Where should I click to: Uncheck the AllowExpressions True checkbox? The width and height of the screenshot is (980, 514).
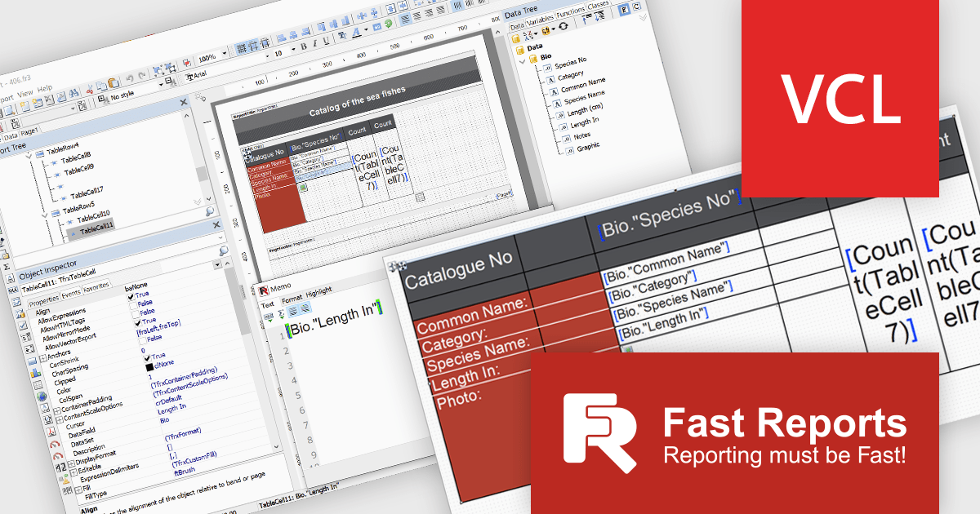(x=131, y=296)
